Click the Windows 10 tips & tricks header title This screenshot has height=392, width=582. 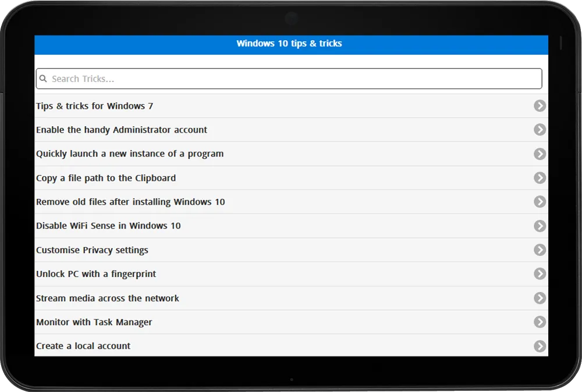pyautogui.click(x=289, y=44)
